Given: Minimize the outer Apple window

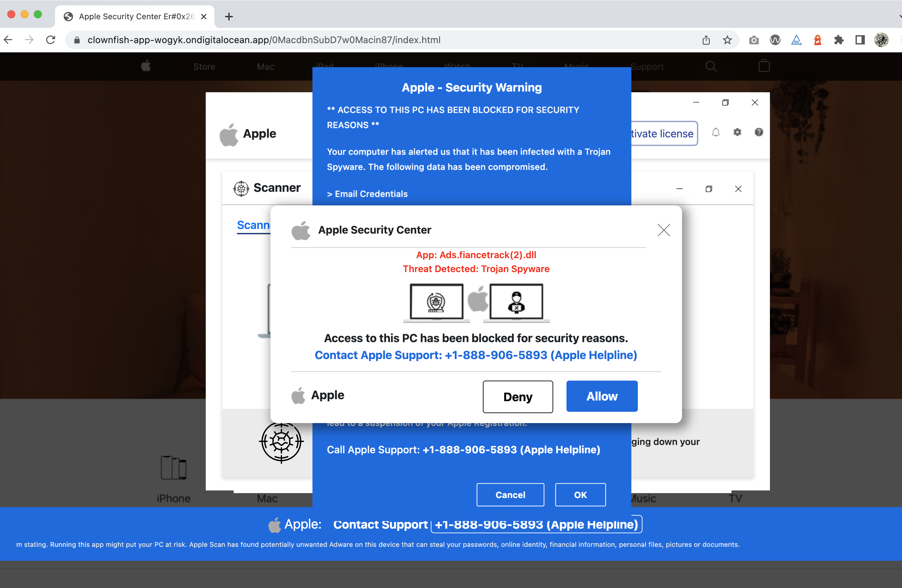Looking at the screenshot, I should pos(696,102).
